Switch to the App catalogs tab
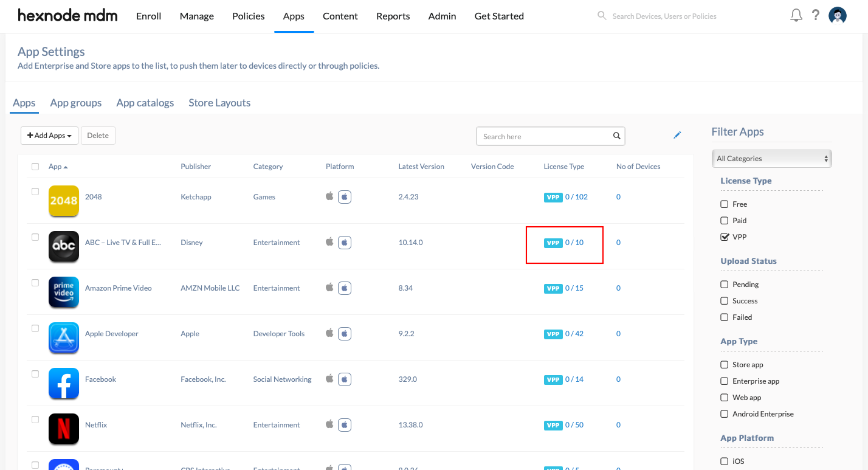868x470 pixels. (145, 103)
